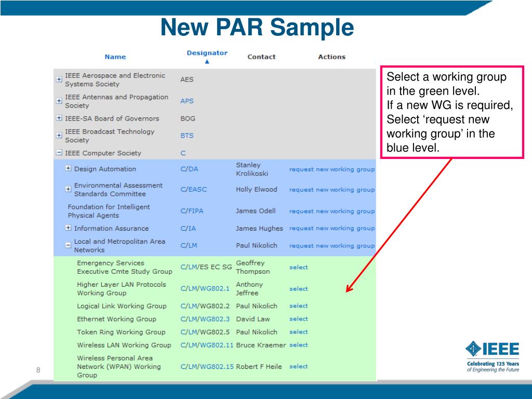Select Logical Link Working Group
Image resolution: width=532 pixels, height=399 pixels.
click(x=299, y=305)
